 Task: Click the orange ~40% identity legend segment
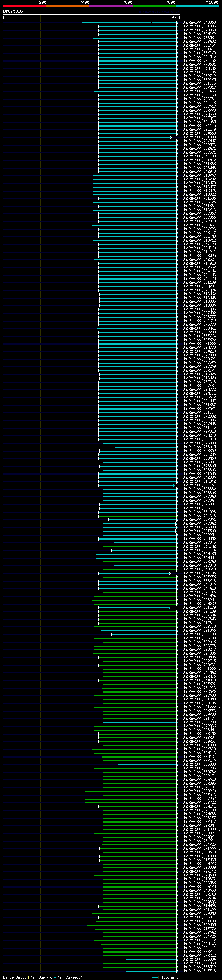pyautogui.click(x=68, y=6)
